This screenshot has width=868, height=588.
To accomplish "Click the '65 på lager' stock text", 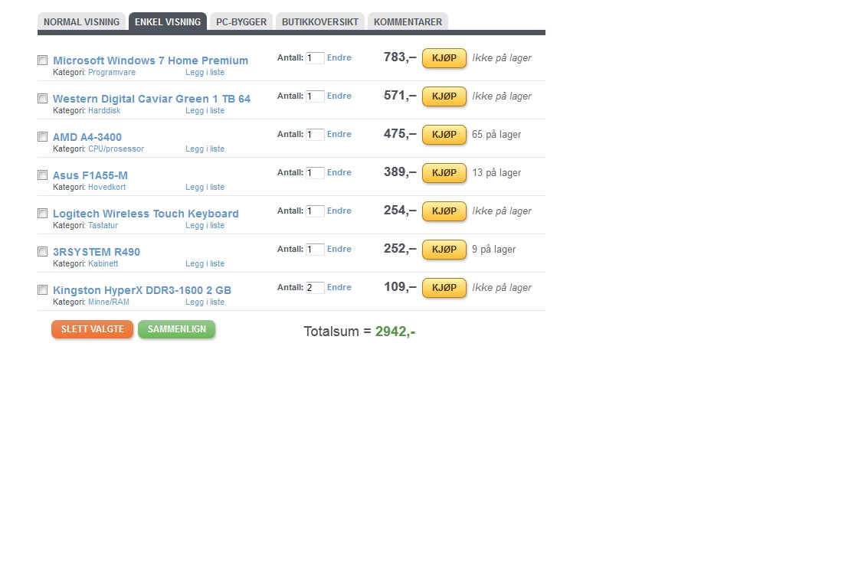I will 496,135.
